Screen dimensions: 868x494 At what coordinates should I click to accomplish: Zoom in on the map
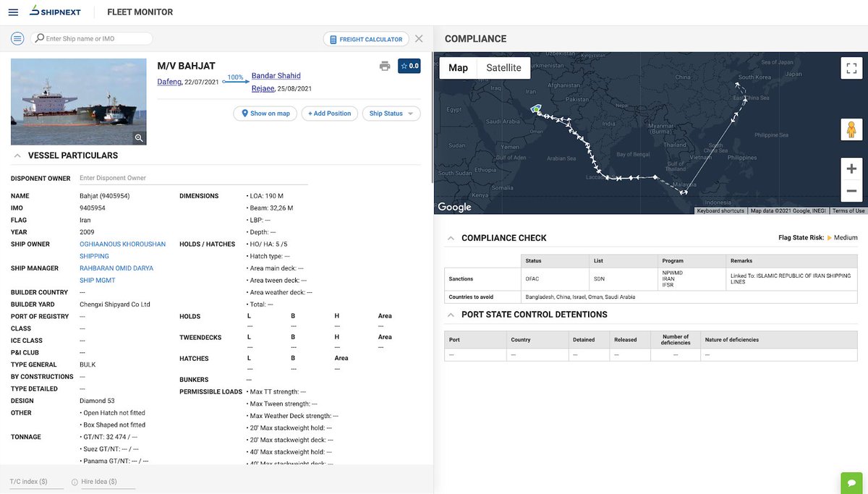pyautogui.click(x=851, y=169)
